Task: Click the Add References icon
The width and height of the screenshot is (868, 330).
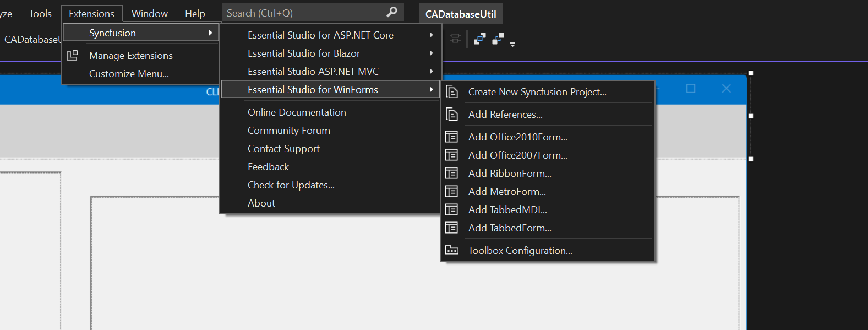Action: 452,115
